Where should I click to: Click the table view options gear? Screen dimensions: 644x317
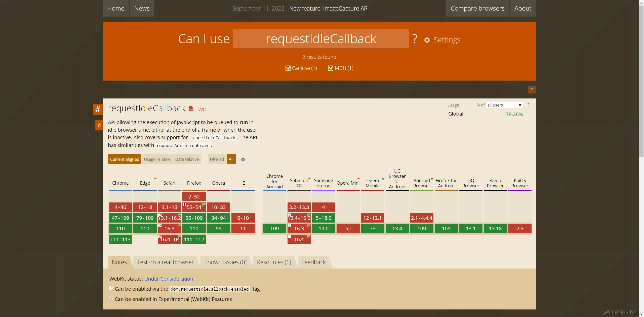243,159
